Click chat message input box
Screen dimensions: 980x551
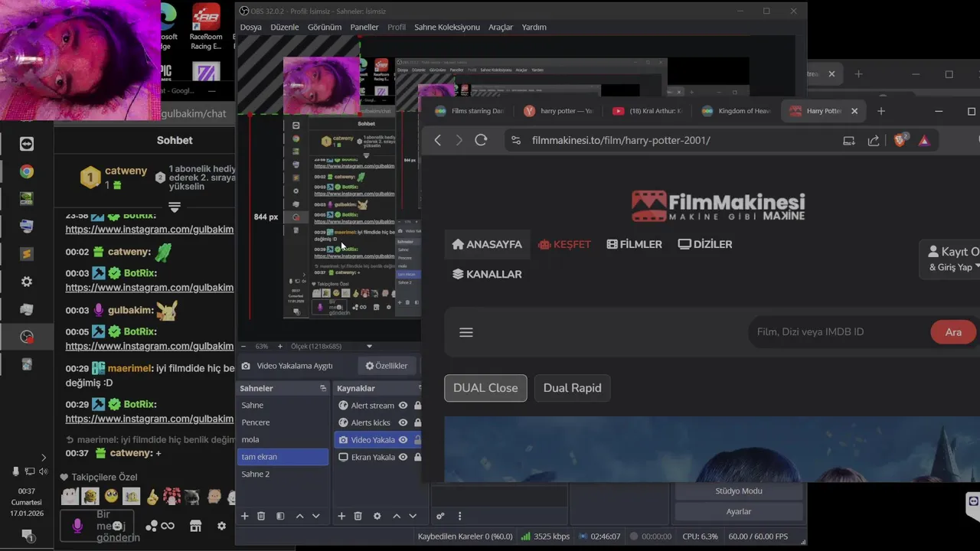point(96,526)
